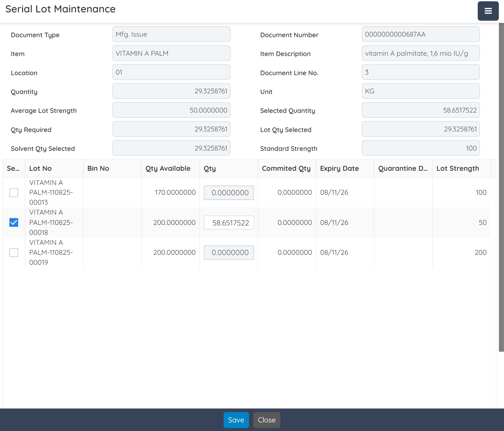
Task: Click the Expiry Date column header
Action: coord(339,168)
